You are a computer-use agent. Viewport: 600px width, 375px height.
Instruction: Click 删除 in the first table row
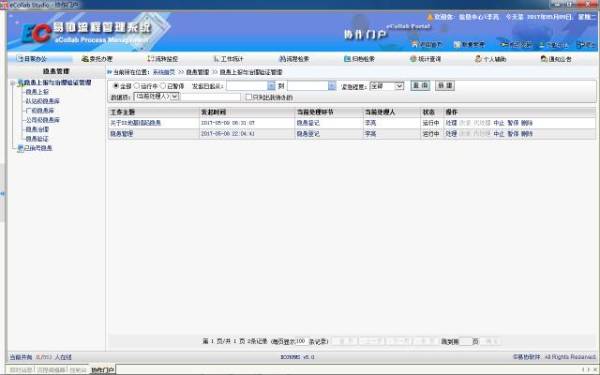point(527,123)
